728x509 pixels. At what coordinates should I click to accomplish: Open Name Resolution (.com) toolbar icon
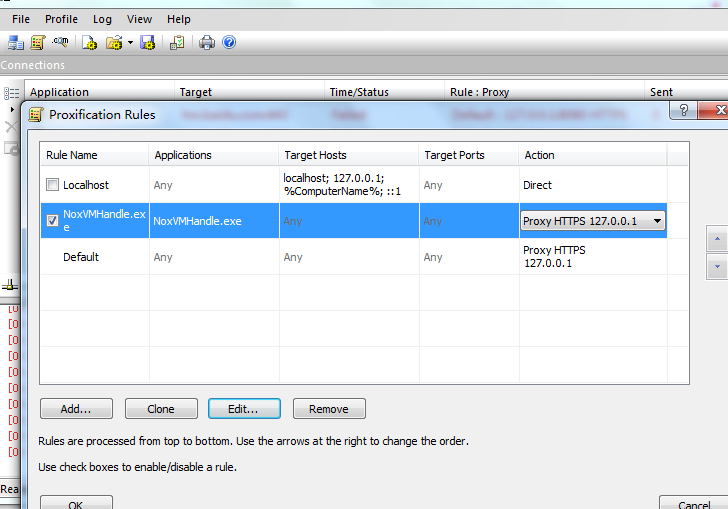[x=60, y=42]
